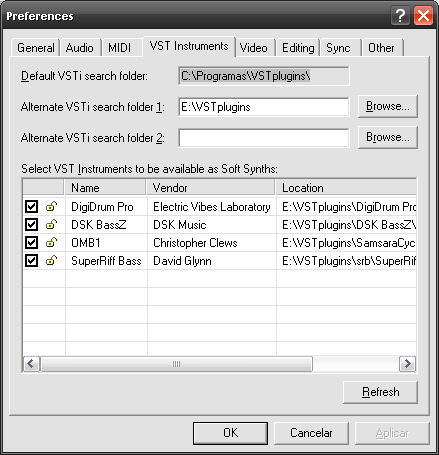Click the Default VSTi search folder field
The width and height of the screenshot is (439, 455).
tap(264, 76)
